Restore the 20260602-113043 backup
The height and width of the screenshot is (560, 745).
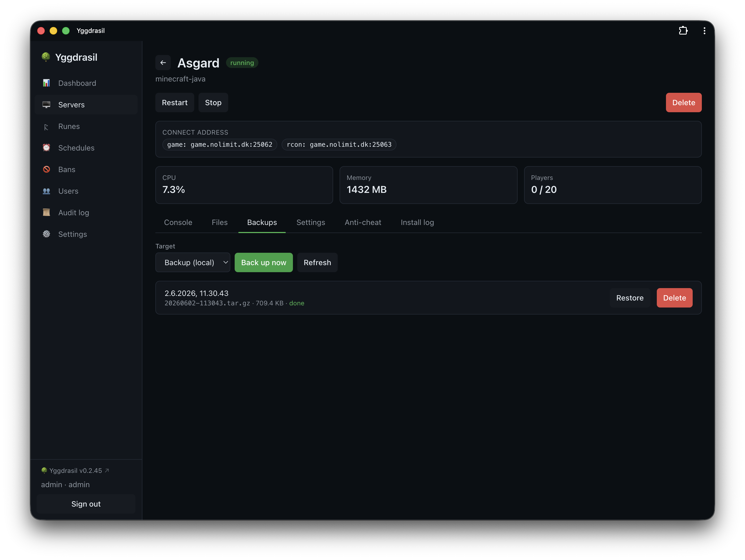point(630,298)
